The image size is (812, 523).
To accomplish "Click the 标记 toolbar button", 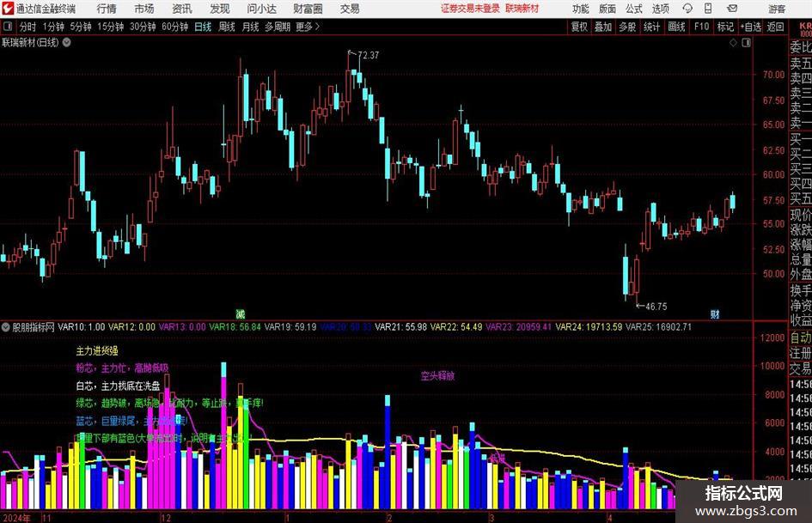I will click(725, 27).
